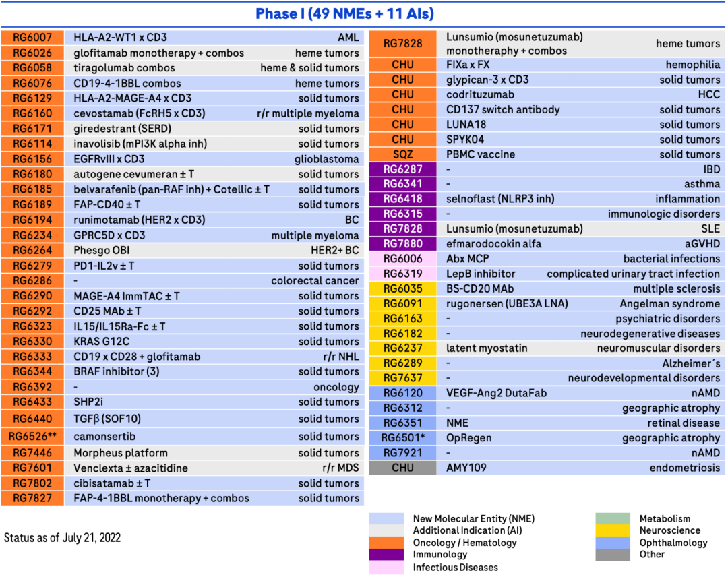Click the orange Oncology / Hematology legend swatch

pos(386,543)
